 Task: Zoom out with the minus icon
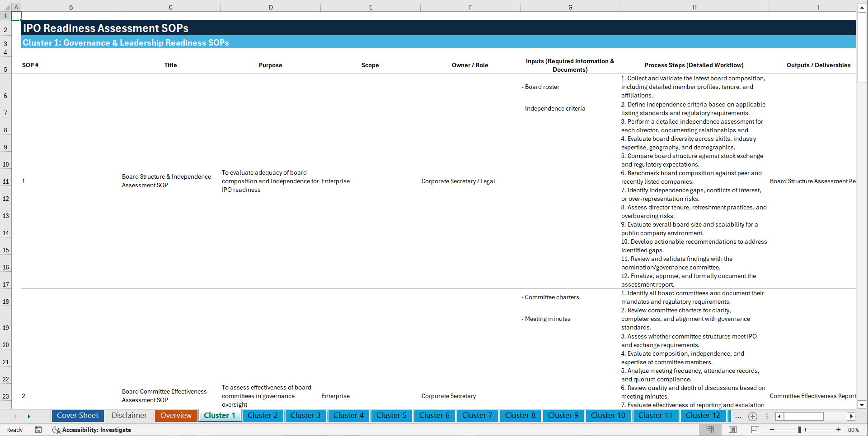click(772, 430)
